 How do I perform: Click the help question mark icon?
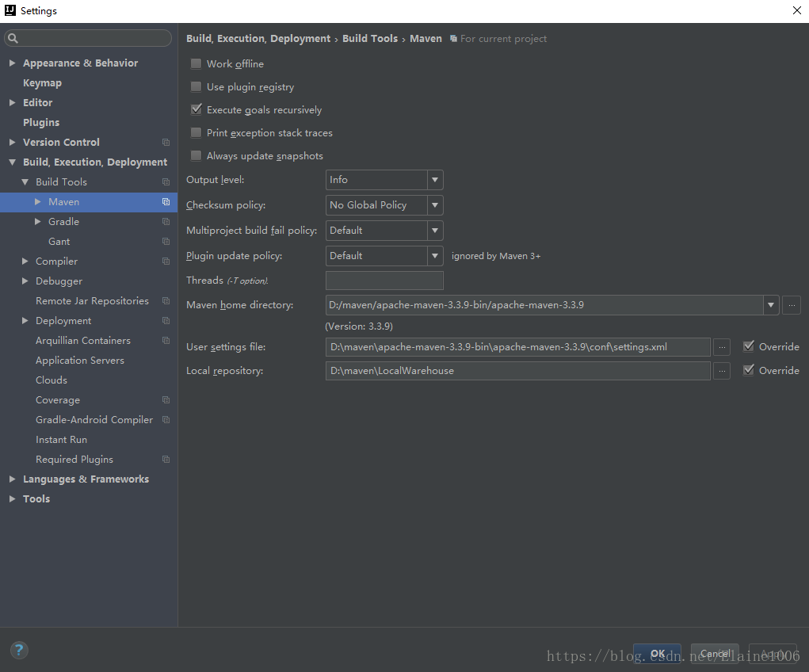tap(19, 650)
